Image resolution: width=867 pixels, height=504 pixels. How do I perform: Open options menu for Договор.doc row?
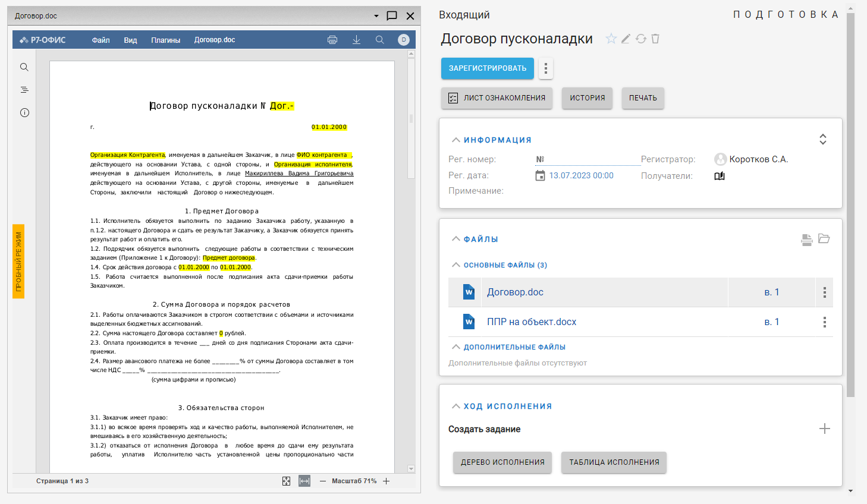[824, 292]
